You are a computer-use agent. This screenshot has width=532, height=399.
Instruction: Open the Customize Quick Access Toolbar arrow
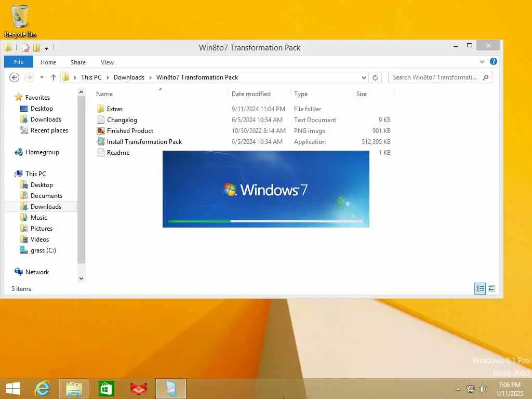pos(46,48)
